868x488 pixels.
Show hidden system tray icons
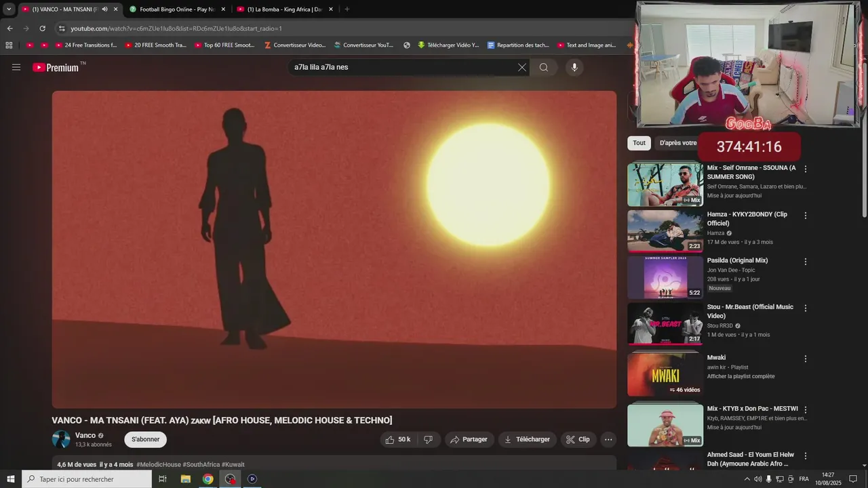pyautogui.click(x=747, y=479)
